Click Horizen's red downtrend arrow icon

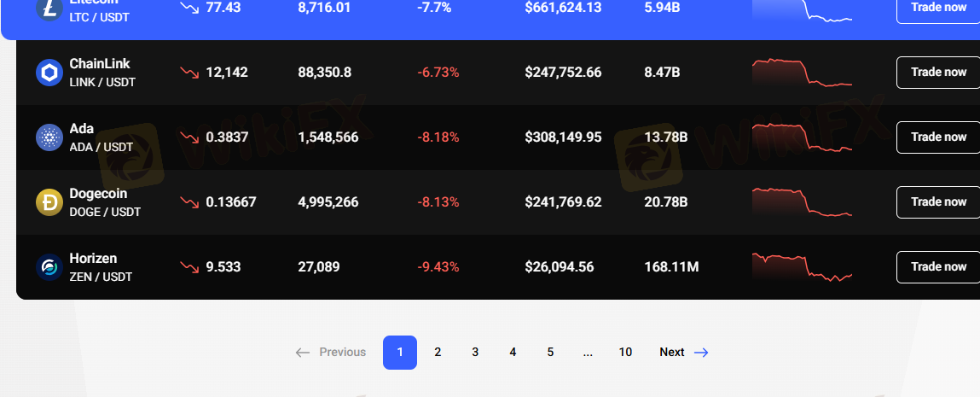coord(188,267)
